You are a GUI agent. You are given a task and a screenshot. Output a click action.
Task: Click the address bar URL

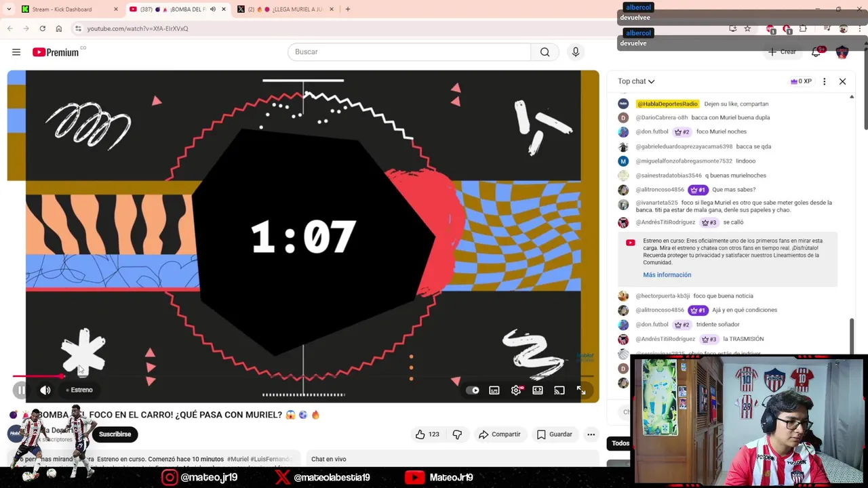[x=138, y=28]
